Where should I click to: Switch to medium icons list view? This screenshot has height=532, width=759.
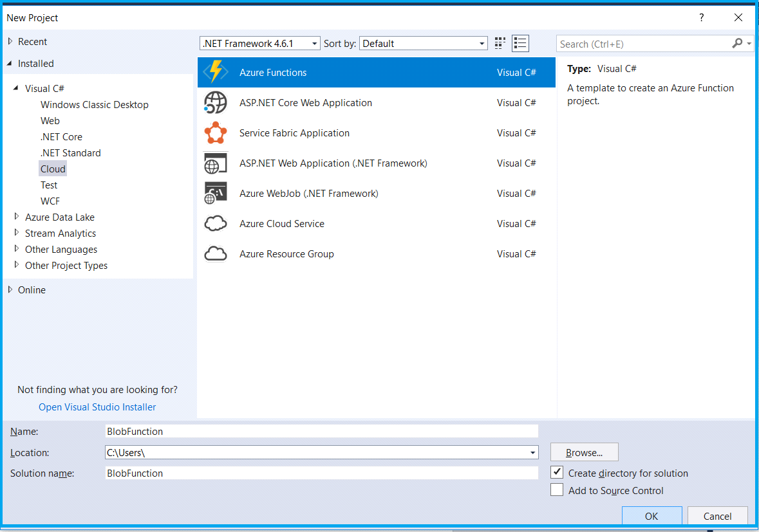(520, 44)
